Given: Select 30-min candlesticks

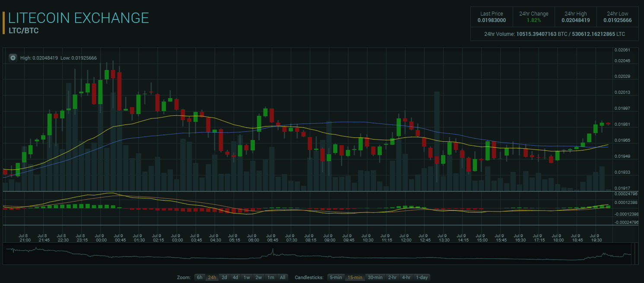Looking at the screenshot, I should pos(375,277).
